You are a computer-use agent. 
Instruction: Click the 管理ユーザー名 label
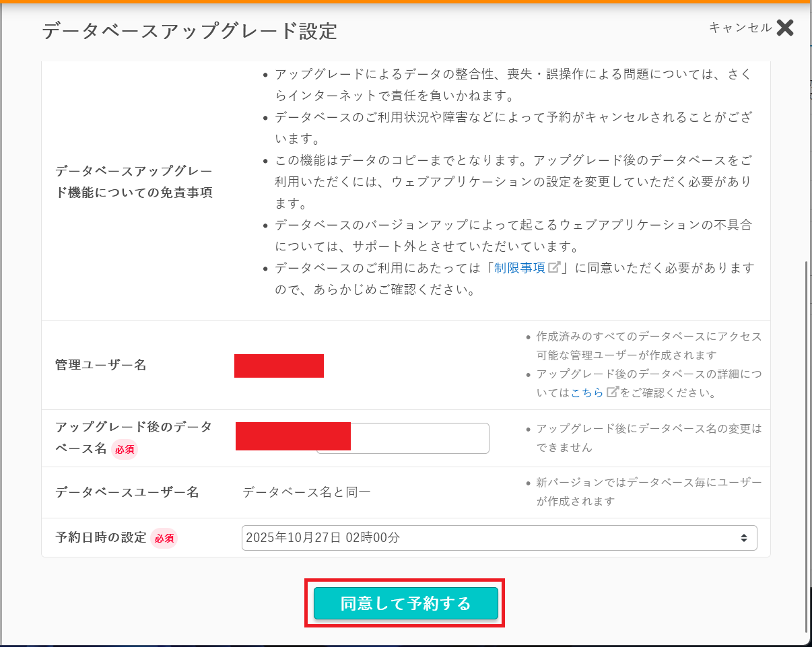pos(100,366)
